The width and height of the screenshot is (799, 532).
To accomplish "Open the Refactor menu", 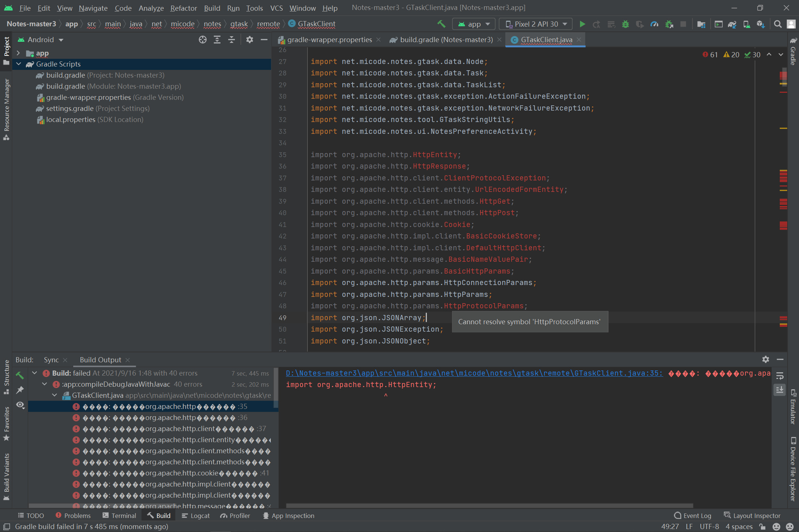I will (x=183, y=8).
